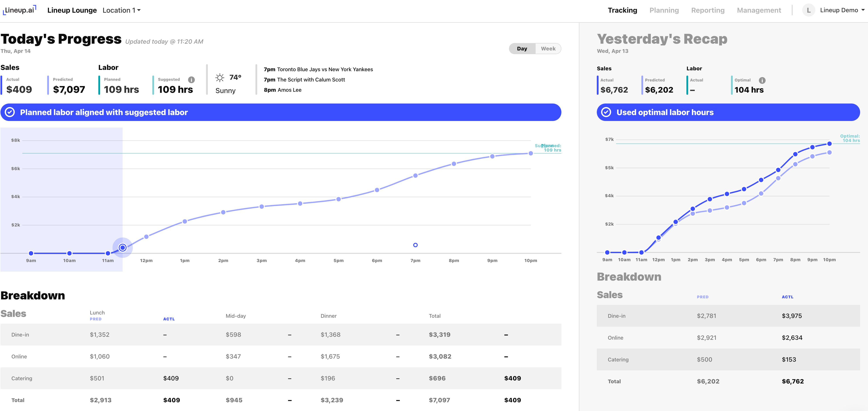This screenshot has width=868, height=411.
Task: Click the Amos Lee event entry
Action: click(x=289, y=90)
